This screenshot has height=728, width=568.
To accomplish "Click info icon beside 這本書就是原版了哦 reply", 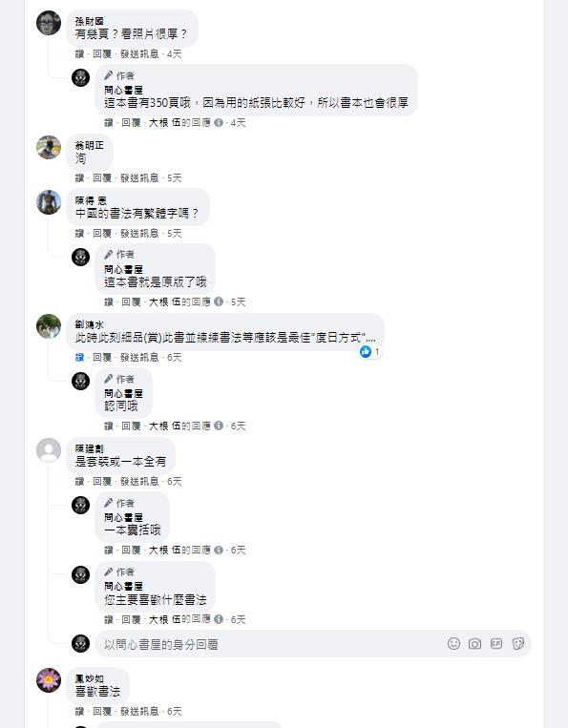I will [219, 302].
